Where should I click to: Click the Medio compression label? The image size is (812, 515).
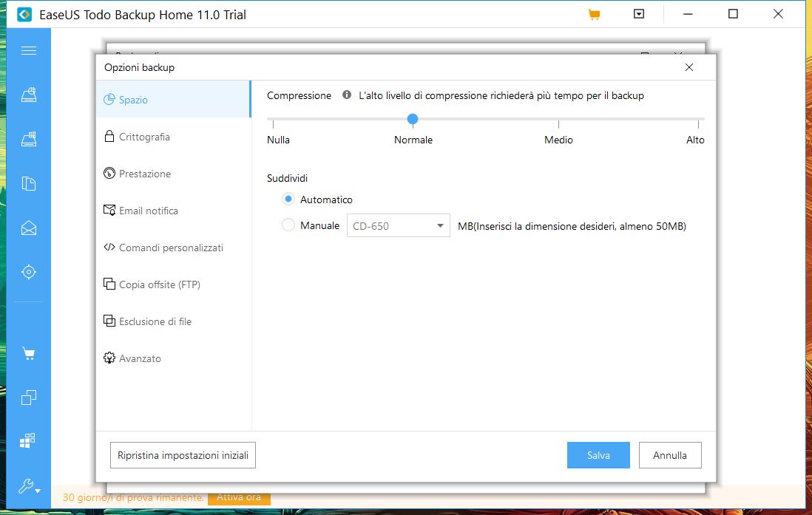pos(558,140)
